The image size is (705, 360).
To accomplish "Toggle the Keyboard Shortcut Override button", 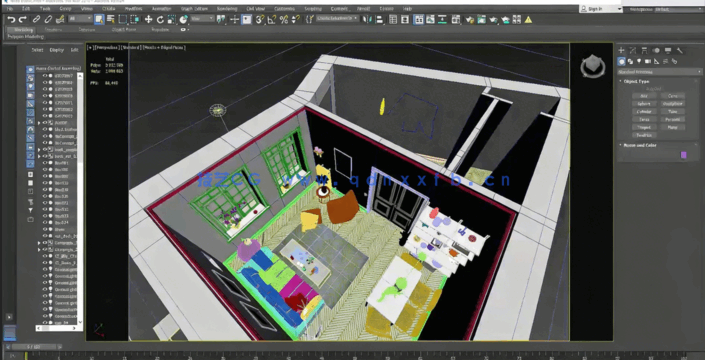I will tap(246, 19).
